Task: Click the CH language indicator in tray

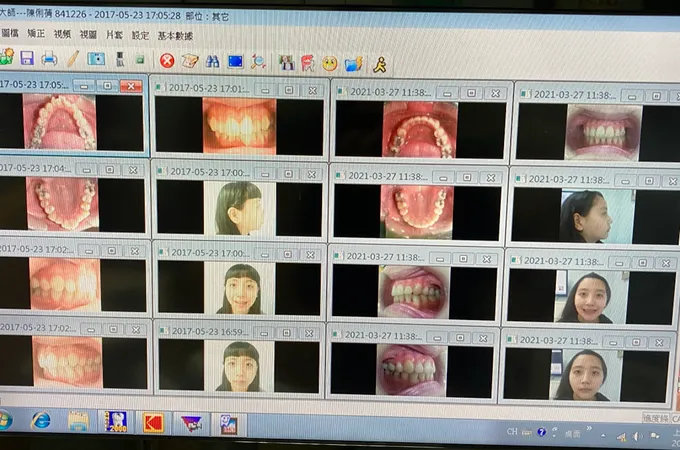Action: (512, 431)
